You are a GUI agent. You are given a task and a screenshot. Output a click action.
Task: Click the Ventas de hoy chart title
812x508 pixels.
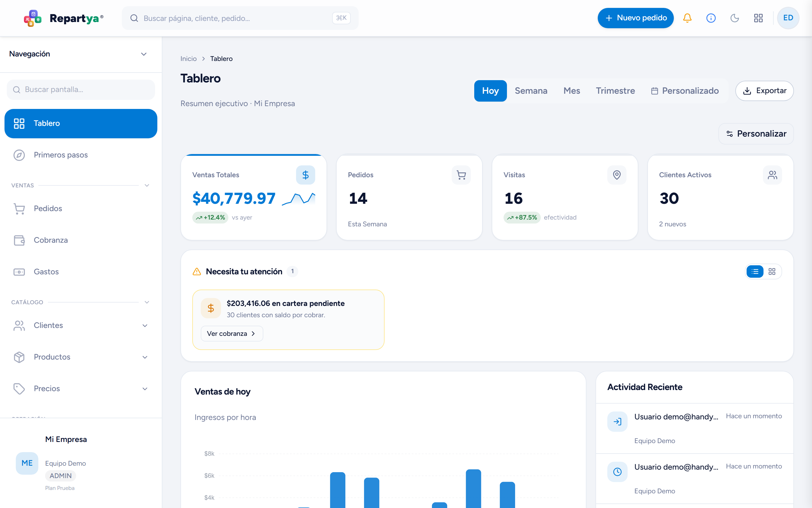click(222, 392)
